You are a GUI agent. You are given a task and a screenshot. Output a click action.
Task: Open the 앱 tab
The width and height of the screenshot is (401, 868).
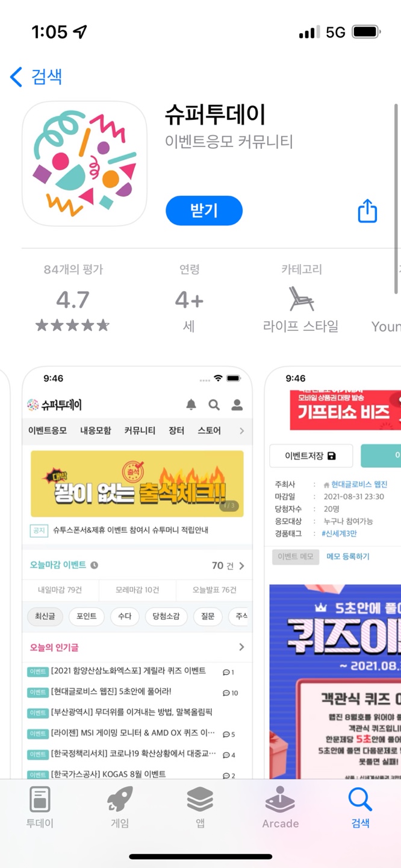200,808
